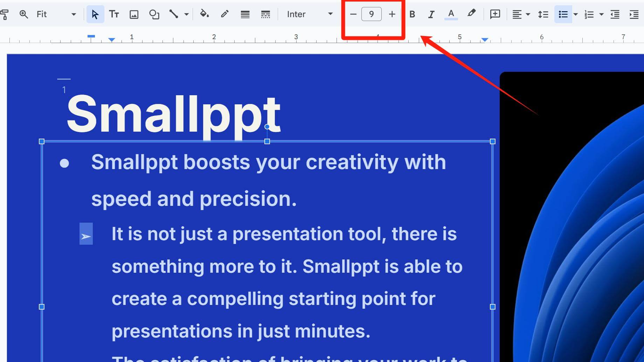Increase font size with plus button
644x362 pixels.
(392, 14)
